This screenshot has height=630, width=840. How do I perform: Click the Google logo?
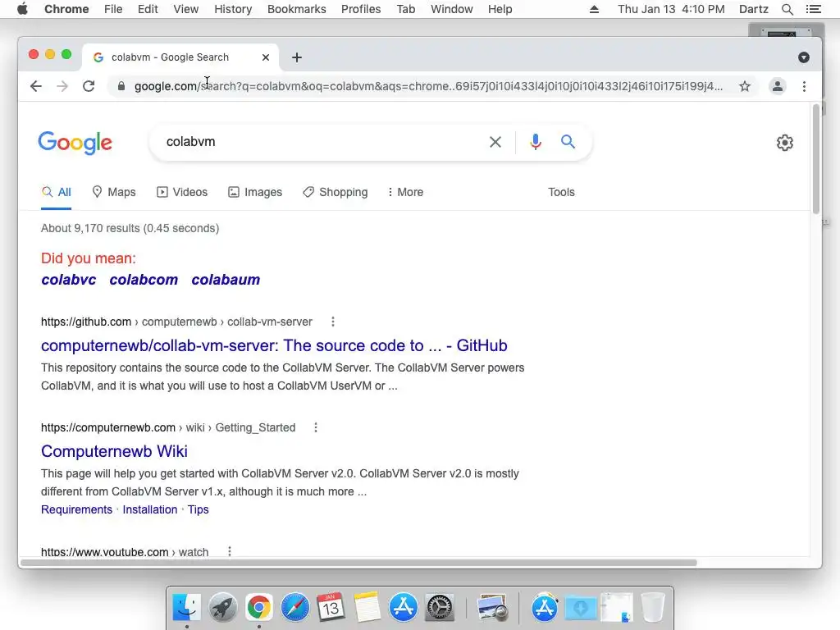[75, 143]
